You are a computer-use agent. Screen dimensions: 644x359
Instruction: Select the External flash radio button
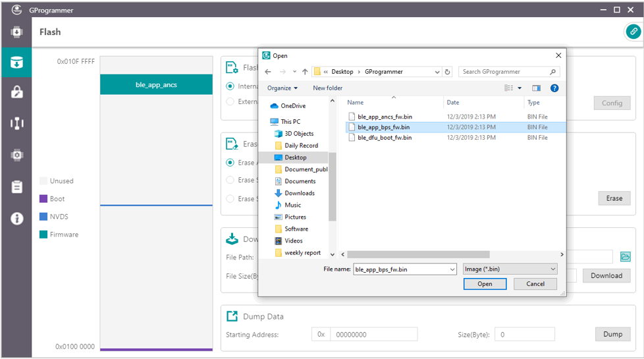coord(230,101)
